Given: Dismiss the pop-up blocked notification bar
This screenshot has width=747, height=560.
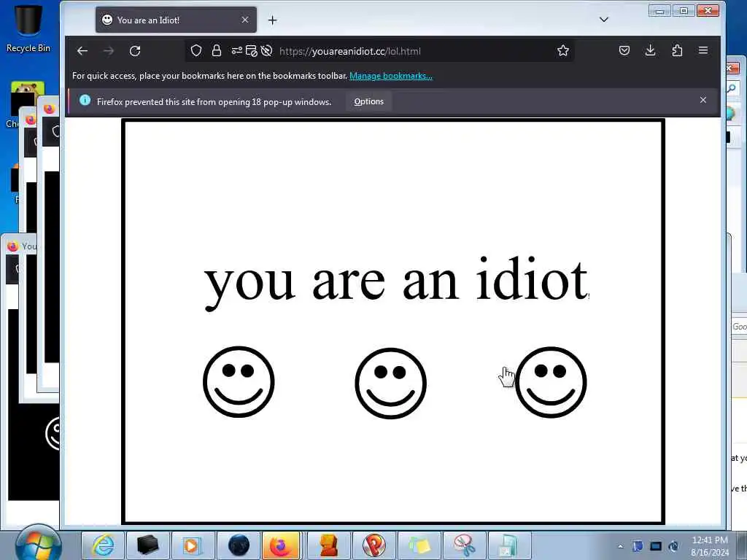Looking at the screenshot, I should tap(703, 100).
